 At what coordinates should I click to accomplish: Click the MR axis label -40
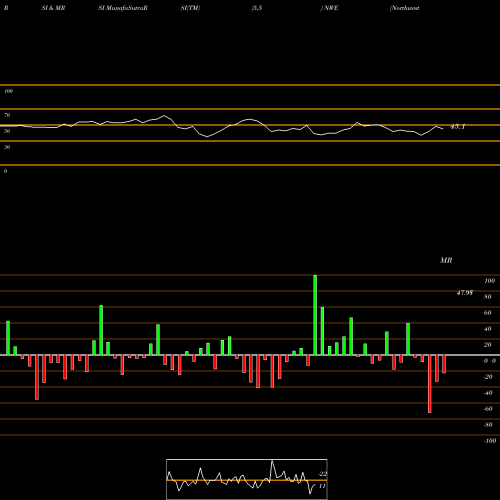click(488, 393)
